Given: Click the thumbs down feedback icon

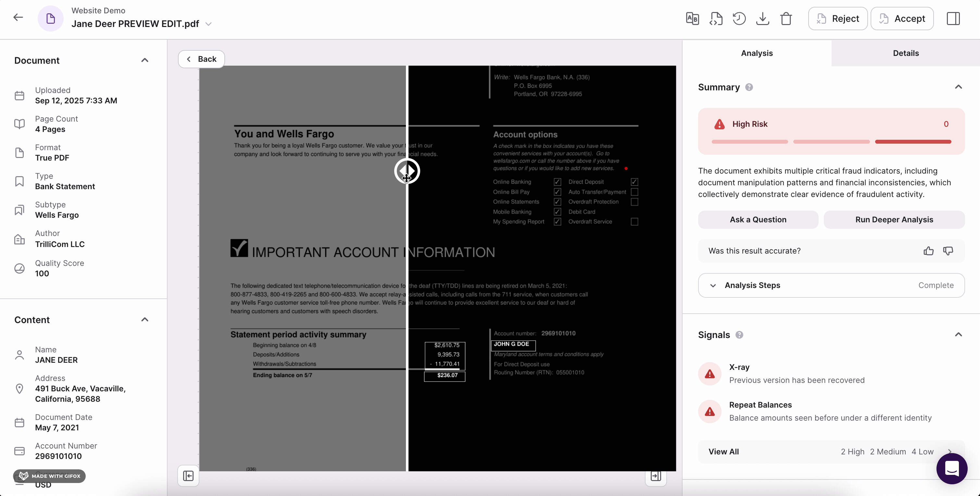Looking at the screenshot, I should tap(948, 251).
